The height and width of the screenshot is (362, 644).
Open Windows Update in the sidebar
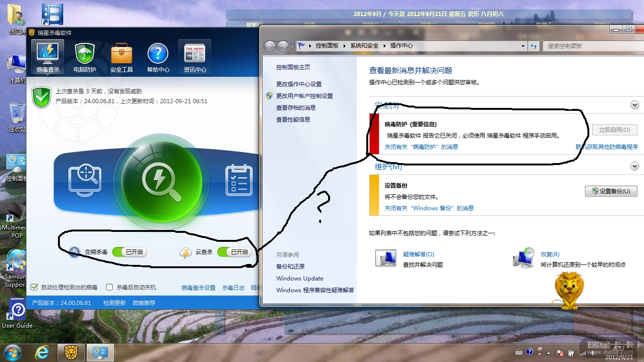pyautogui.click(x=300, y=278)
